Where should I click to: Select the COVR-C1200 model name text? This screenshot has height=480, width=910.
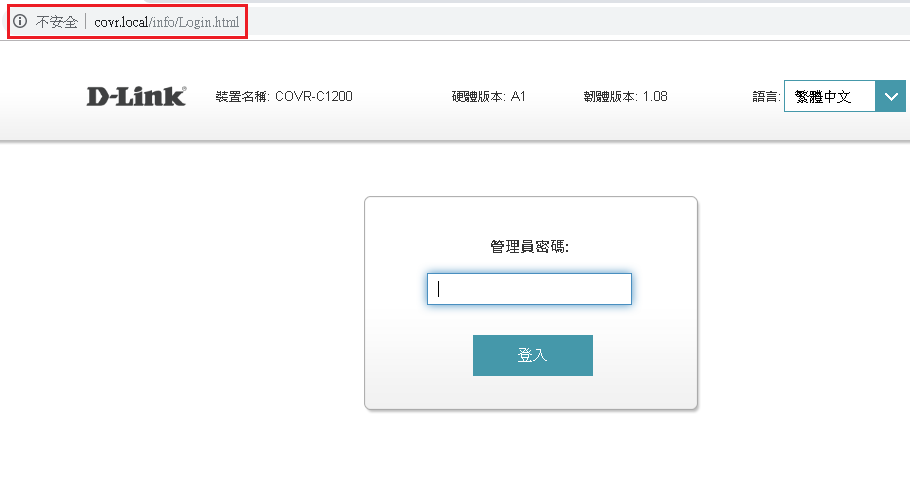click(x=314, y=97)
